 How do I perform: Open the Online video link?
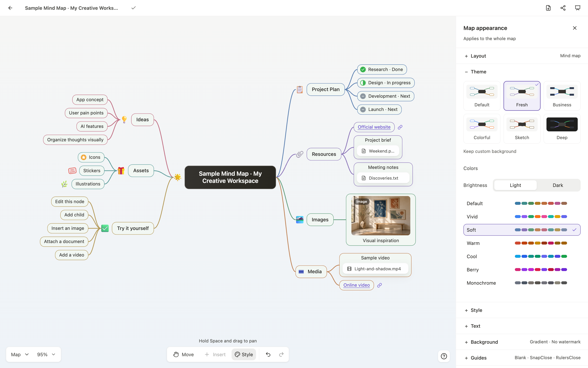[x=356, y=285]
